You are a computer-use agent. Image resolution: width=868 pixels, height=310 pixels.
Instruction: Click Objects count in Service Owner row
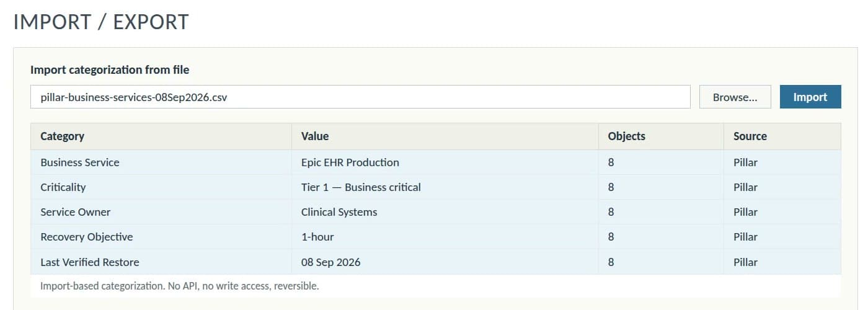pos(611,212)
